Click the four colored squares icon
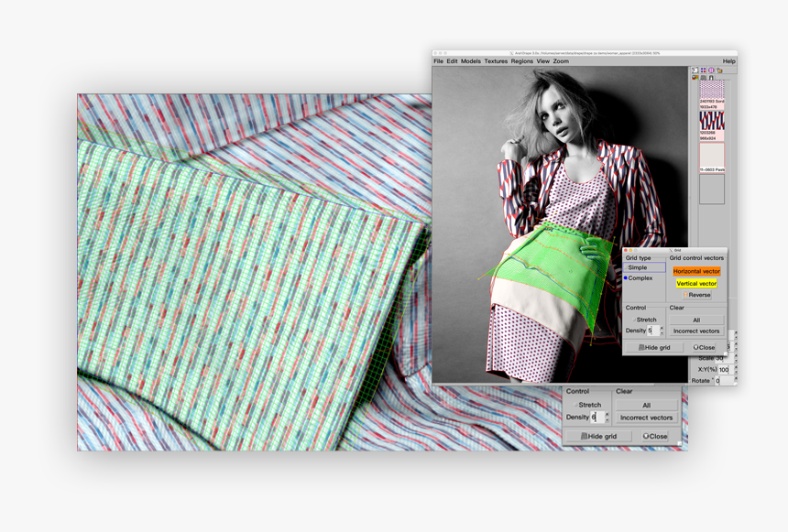Screen dimensions: 788x532 703,71
